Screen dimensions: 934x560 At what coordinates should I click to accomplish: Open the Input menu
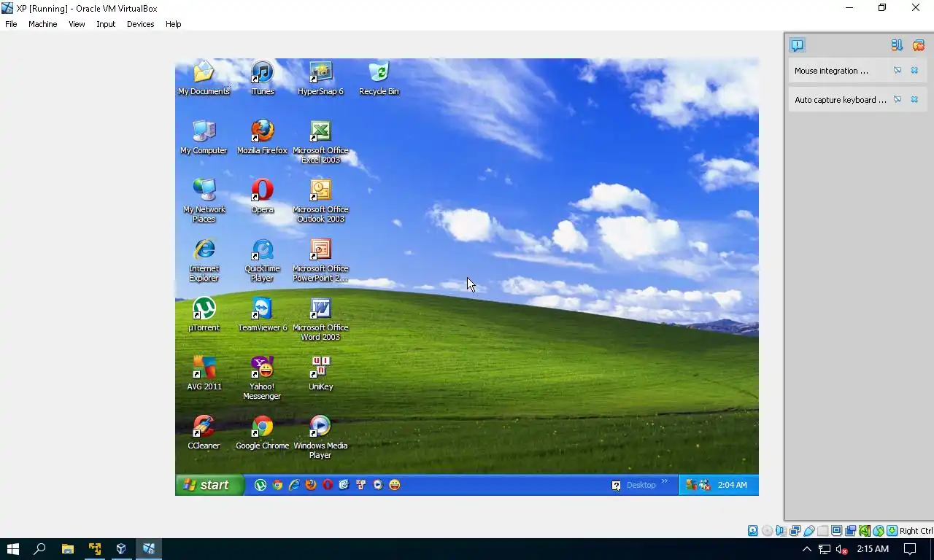click(x=106, y=24)
